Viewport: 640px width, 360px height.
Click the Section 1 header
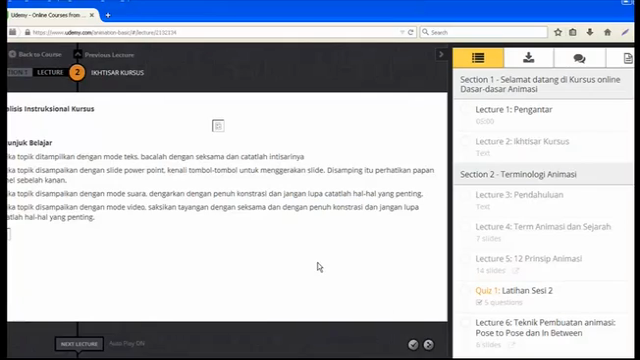[x=543, y=84]
